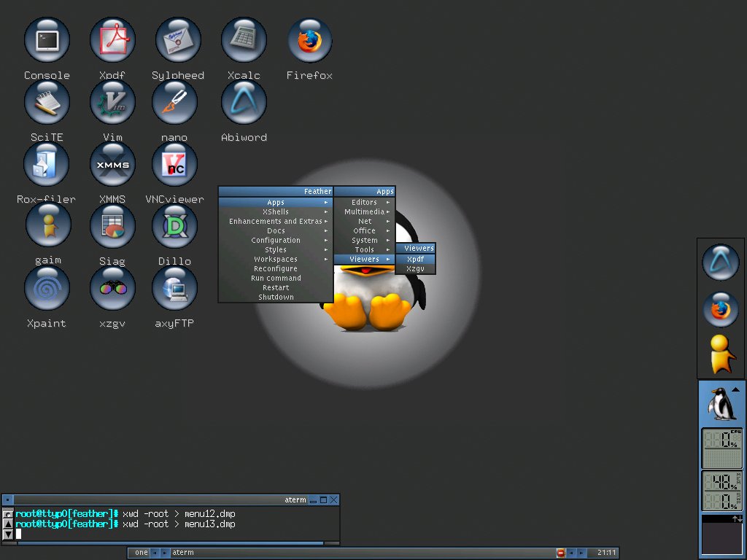Click the menu12.dmp command line in aterm
The height and width of the screenshot is (560, 747).
[125, 514]
